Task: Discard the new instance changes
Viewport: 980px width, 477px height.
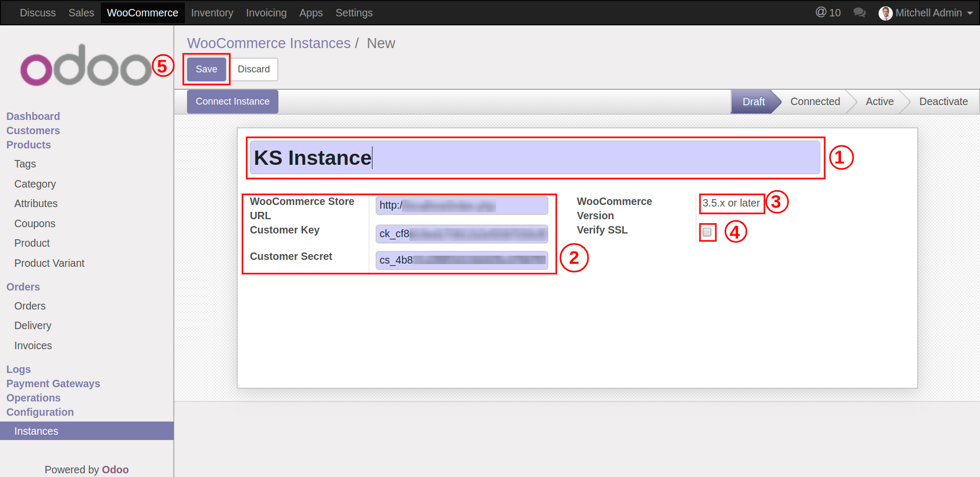Action: pos(254,69)
